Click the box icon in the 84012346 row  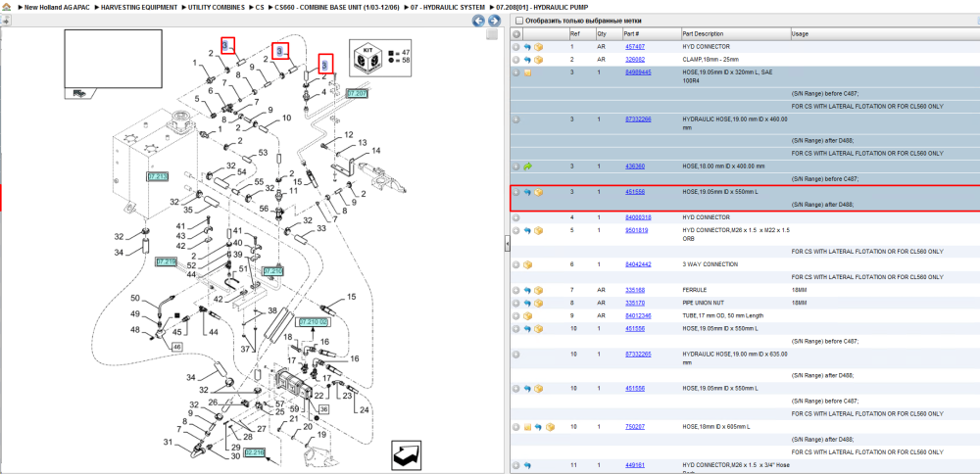tap(527, 316)
